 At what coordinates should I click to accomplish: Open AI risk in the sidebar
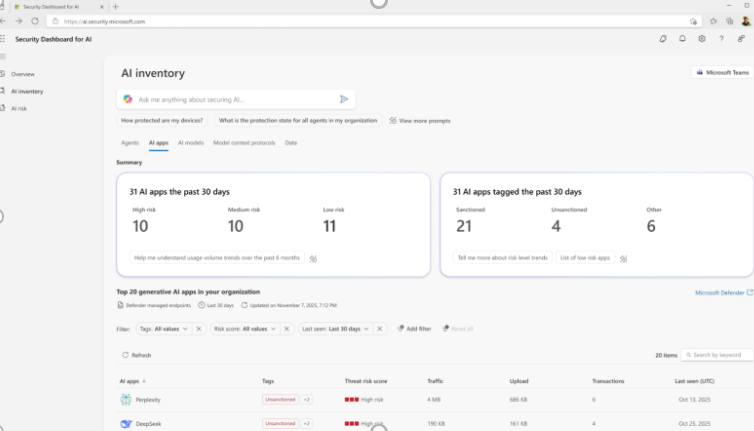[19, 109]
